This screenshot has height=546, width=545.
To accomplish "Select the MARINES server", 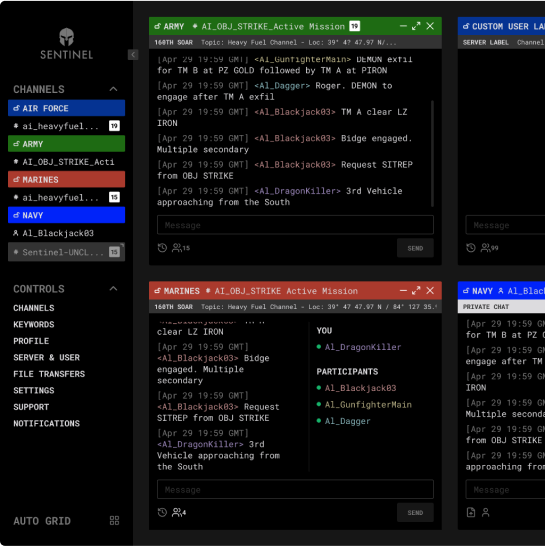I will pos(67,180).
